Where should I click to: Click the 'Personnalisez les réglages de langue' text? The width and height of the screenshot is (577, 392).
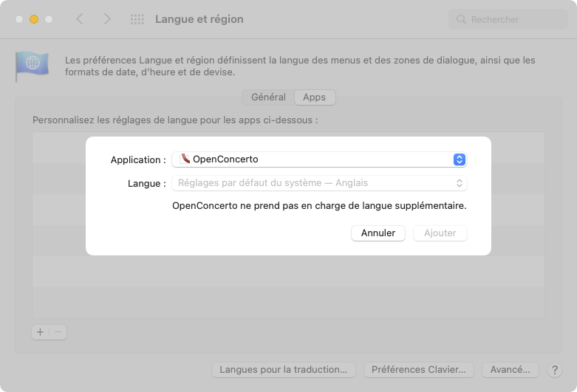coord(175,120)
